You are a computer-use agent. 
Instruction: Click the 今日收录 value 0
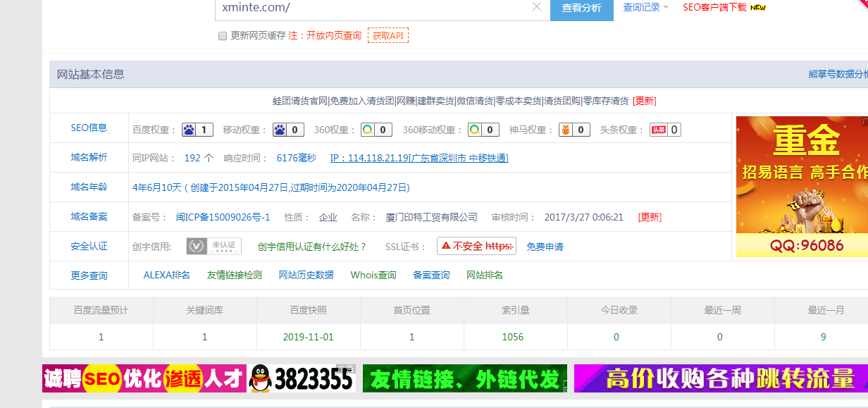616,337
